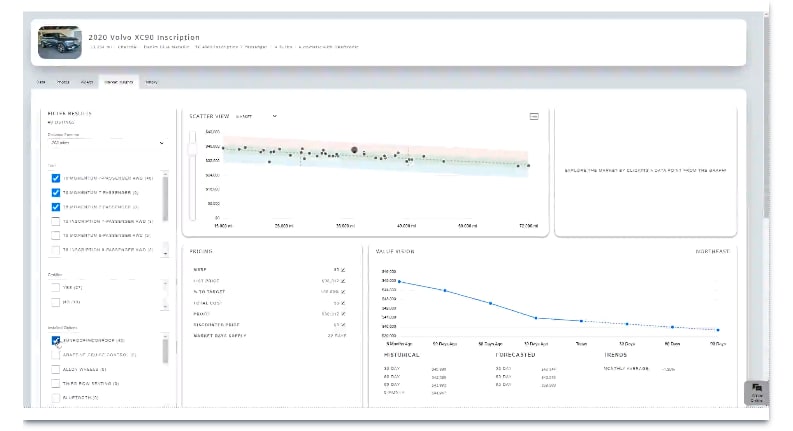Check the Third Row Seating (5) option
The image size is (793, 431).
pyautogui.click(x=56, y=383)
